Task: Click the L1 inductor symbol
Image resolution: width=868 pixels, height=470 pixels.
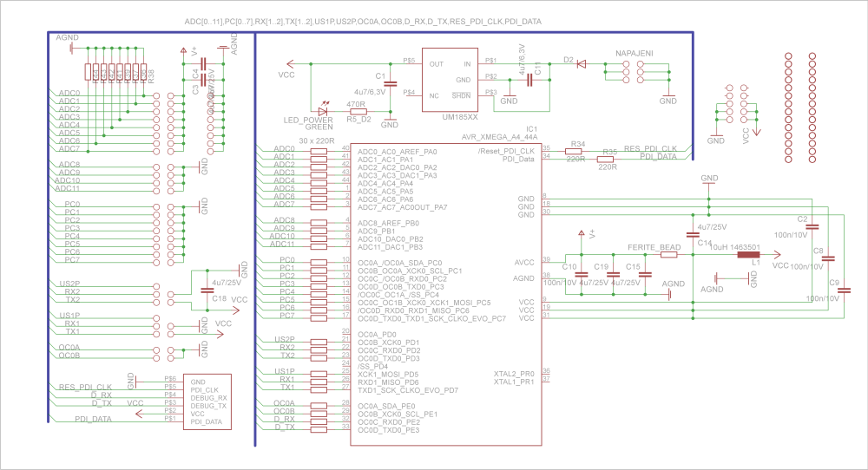Action: click(x=748, y=254)
